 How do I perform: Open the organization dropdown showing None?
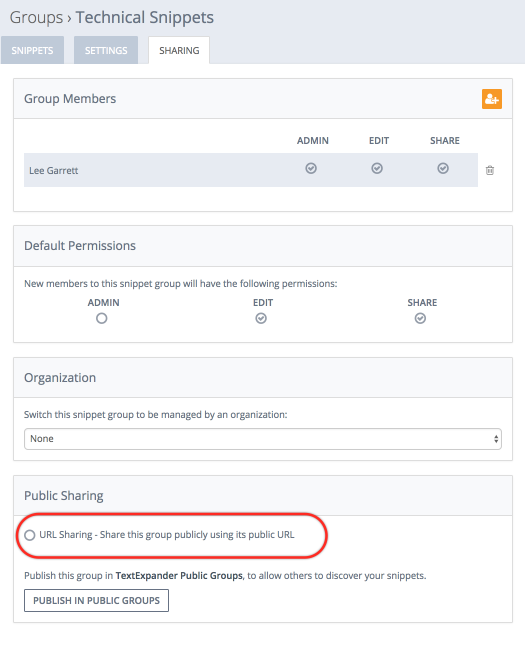tap(263, 439)
